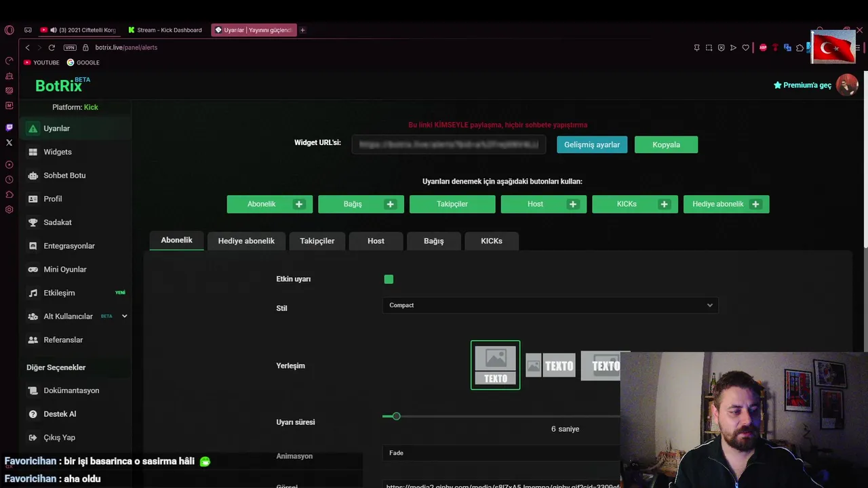This screenshot has height=488, width=868.
Task: Expand the Alt Kullanıcılar menu chevron
Action: click(124, 316)
